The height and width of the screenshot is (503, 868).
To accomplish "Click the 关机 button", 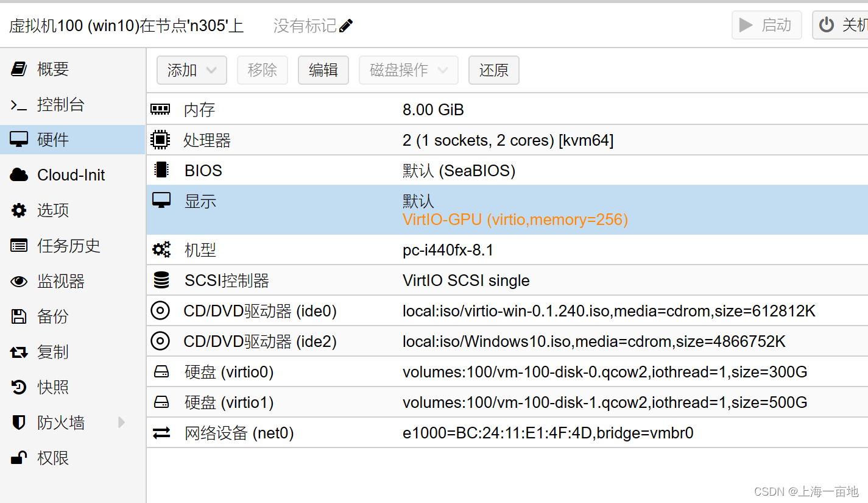I will click(x=841, y=25).
